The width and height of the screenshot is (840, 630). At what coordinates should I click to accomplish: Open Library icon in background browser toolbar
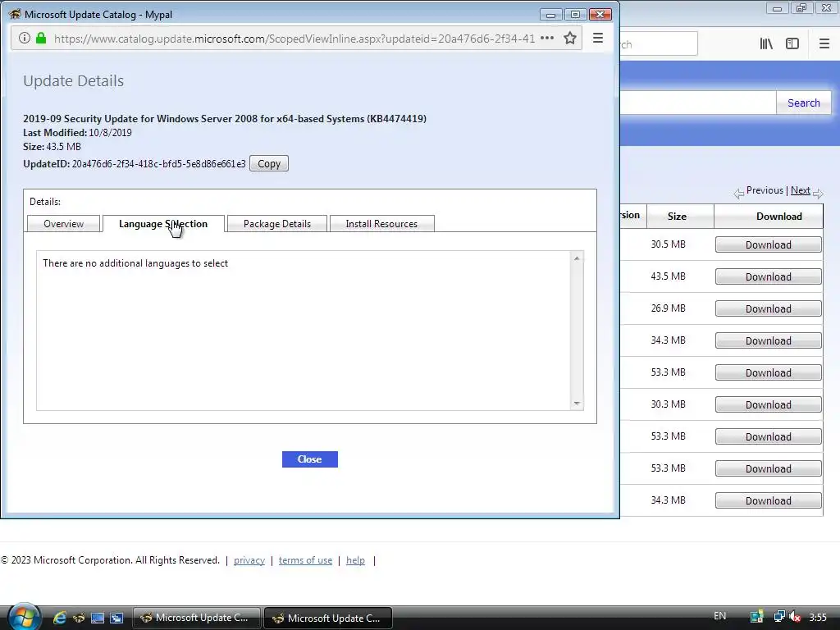pos(766,44)
